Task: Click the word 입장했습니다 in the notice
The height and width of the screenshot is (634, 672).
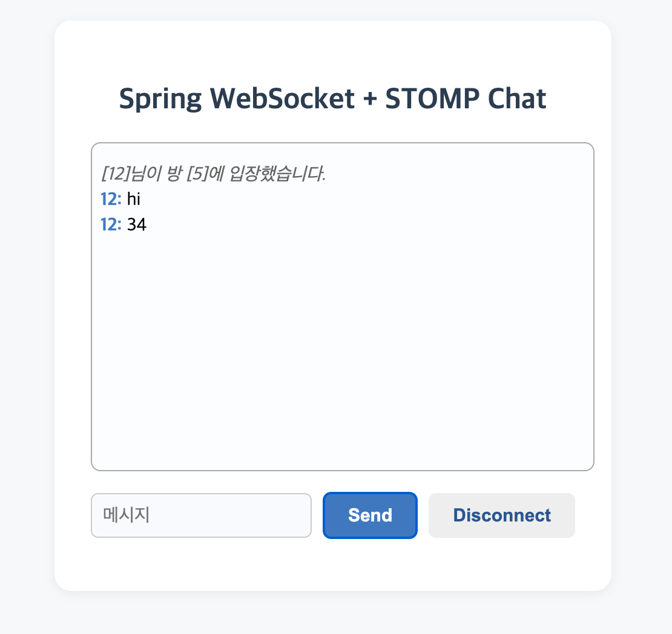Action: [x=277, y=174]
